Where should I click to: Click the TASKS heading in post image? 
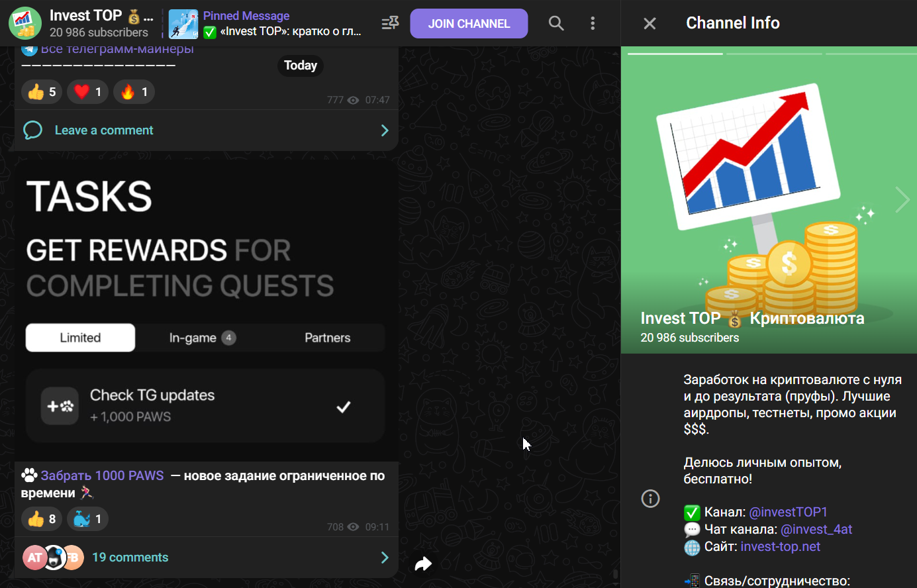(x=89, y=197)
